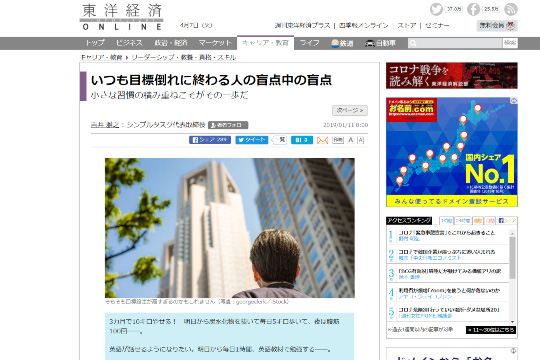Click the ranking list scroll-down arrow

pyautogui.click(x=512, y=321)
